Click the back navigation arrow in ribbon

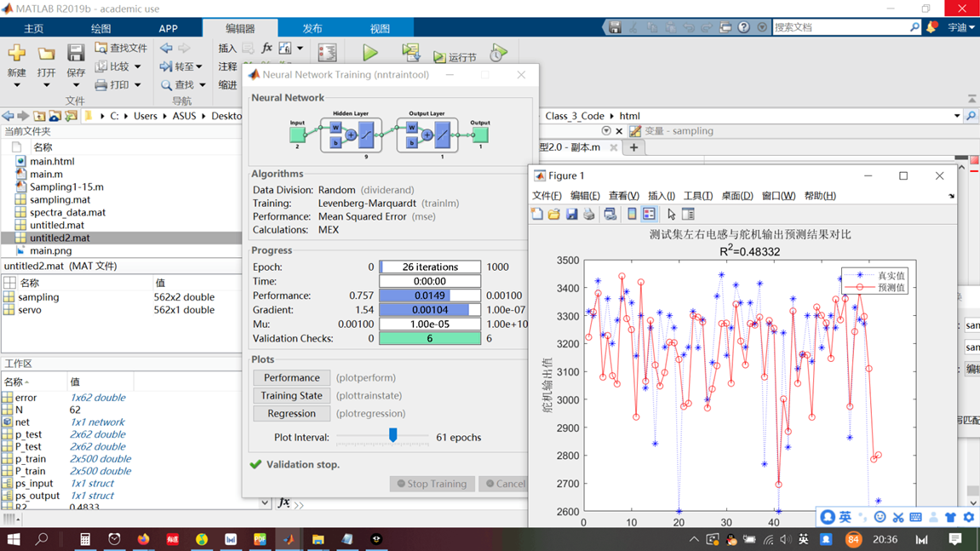166,49
